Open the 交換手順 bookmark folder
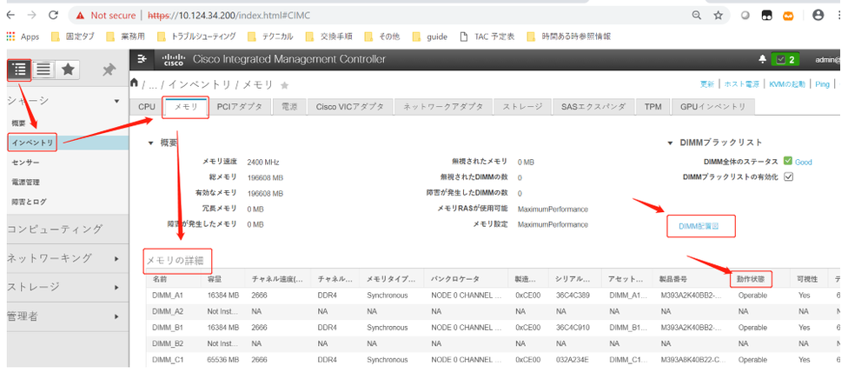Viewport: 868px width, 379px height. coord(328,37)
